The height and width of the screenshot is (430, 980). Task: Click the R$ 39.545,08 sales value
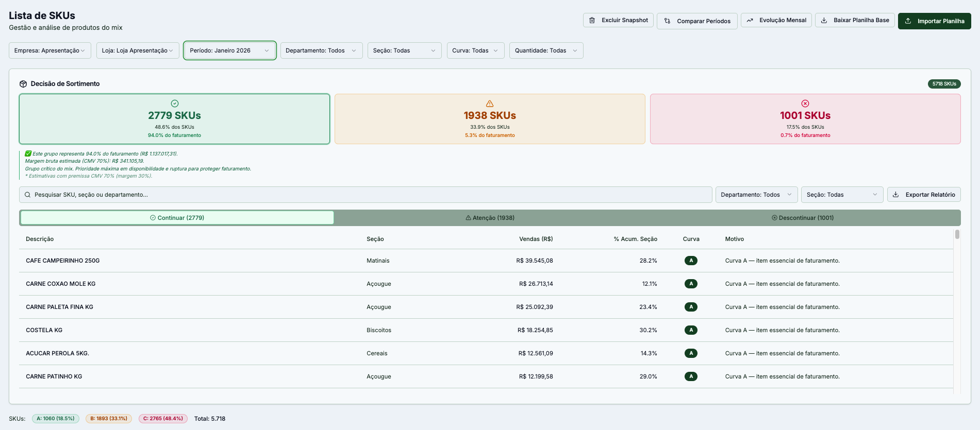point(535,261)
